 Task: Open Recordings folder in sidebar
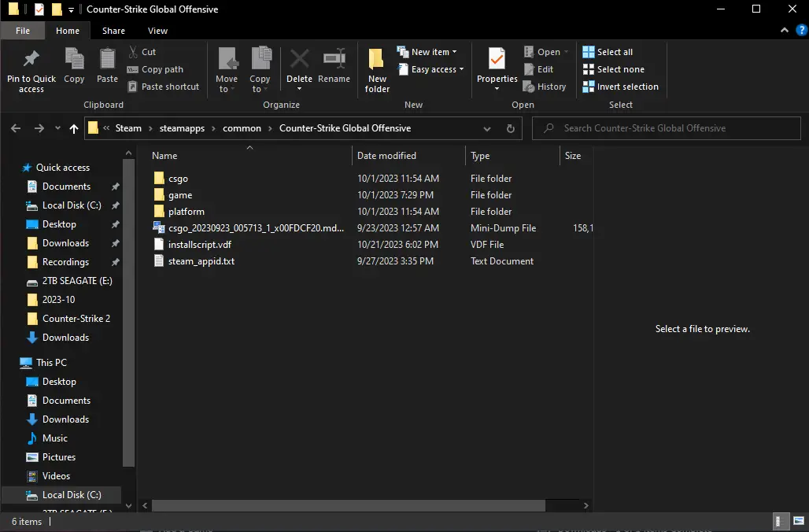pyautogui.click(x=65, y=262)
